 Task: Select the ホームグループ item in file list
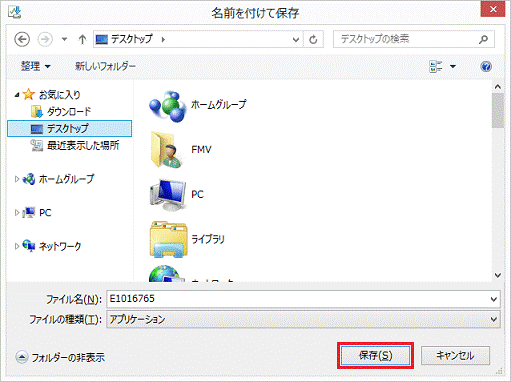(198, 105)
